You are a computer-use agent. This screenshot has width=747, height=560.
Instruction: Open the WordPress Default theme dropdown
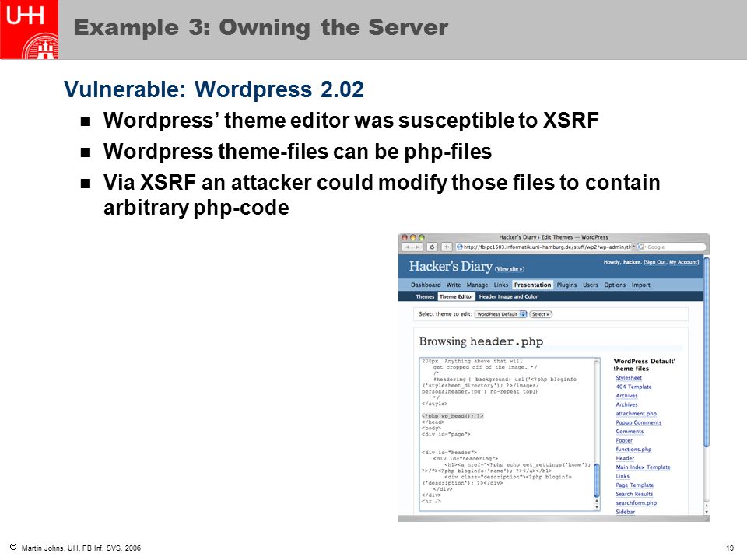tap(500, 314)
